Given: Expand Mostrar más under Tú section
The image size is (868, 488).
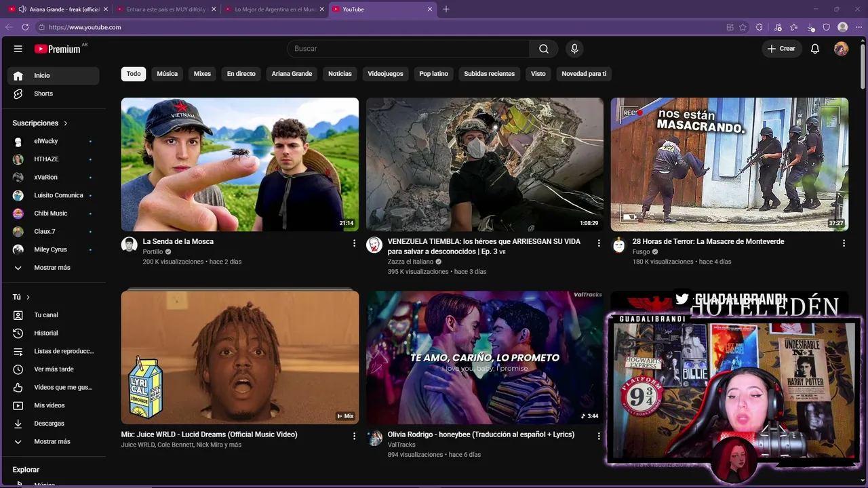Looking at the screenshot, I should [x=54, y=442].
